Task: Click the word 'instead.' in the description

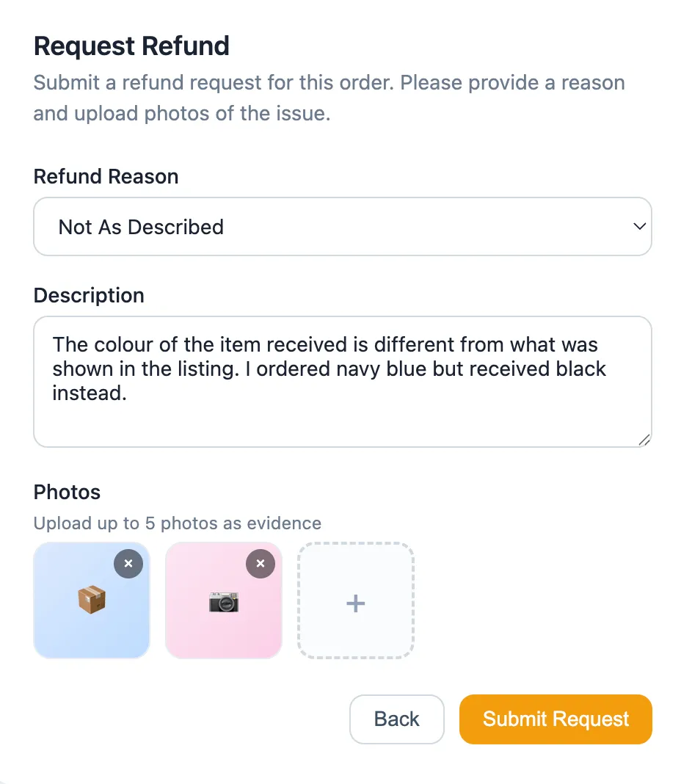Action: pos(90,393)
